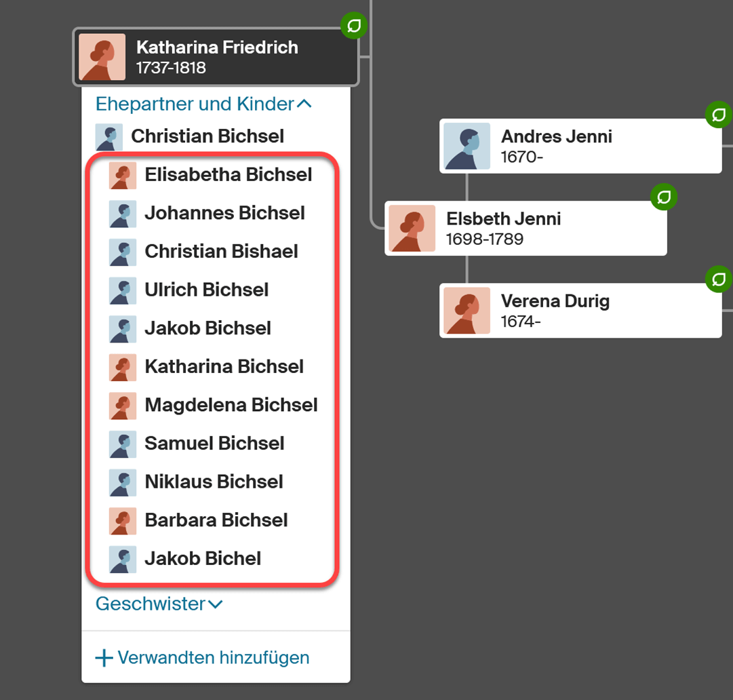Click the green leaf hint on Elsbeth Jenni
The height and width of the screenshot is (700, 733).
tap(664, 197)
